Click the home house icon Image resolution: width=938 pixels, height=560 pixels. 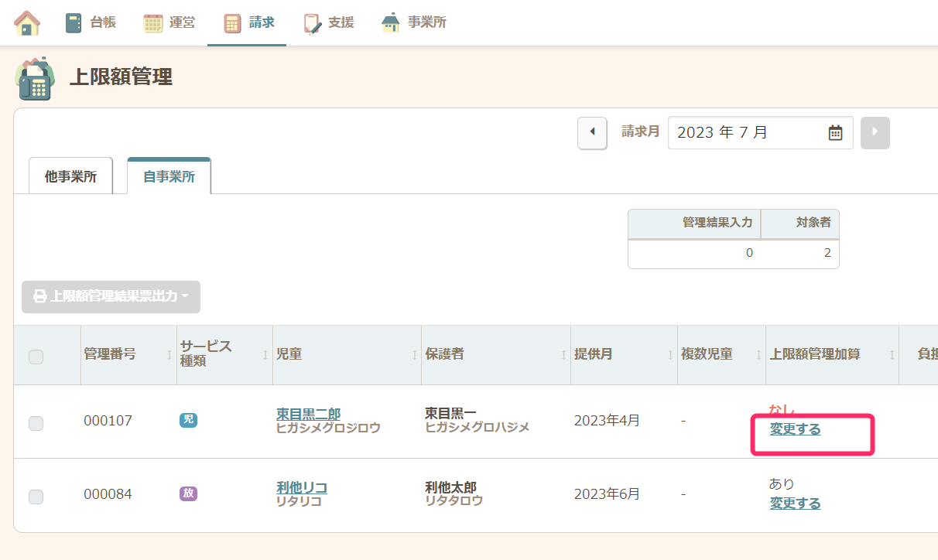coord(27,22)
